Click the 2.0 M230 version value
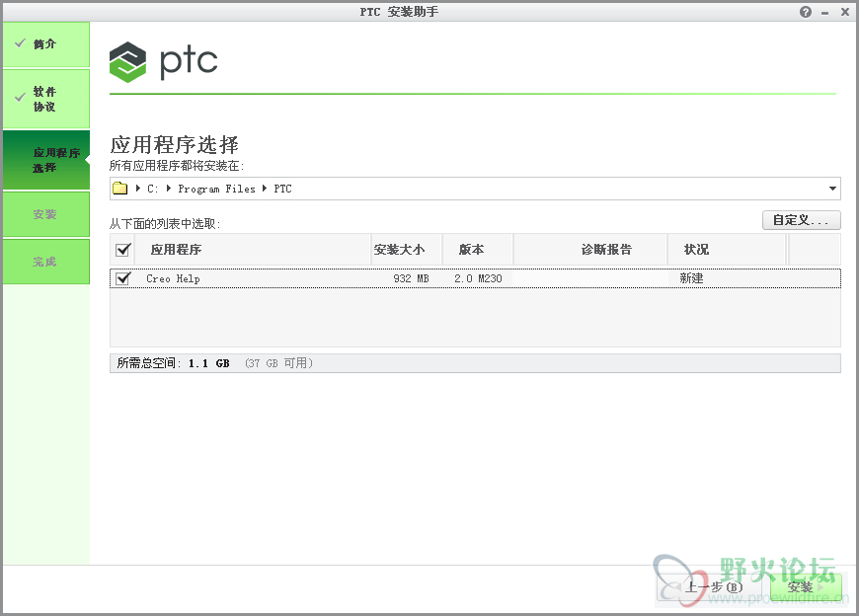Screen dimensions: 859x616 (478, 278)
